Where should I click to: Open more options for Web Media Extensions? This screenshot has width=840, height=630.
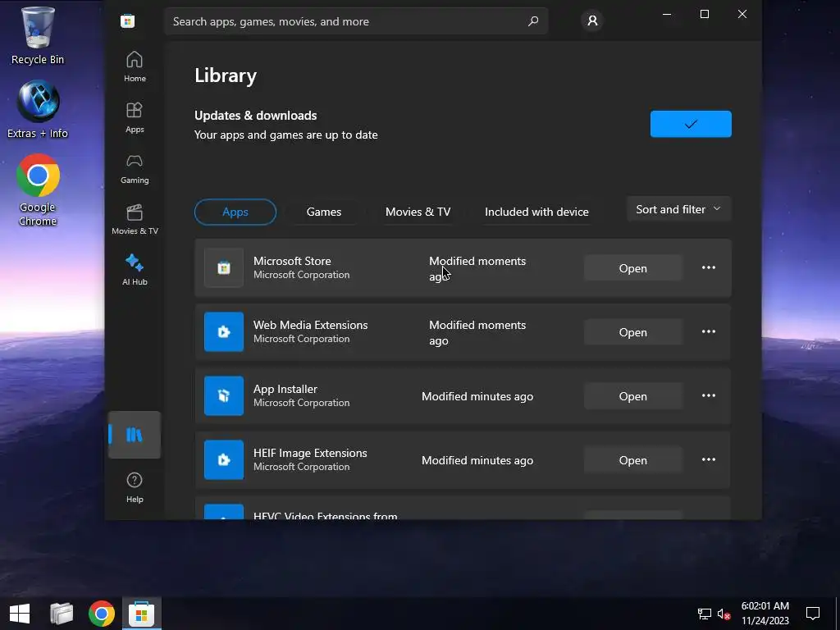coord(709,331)
